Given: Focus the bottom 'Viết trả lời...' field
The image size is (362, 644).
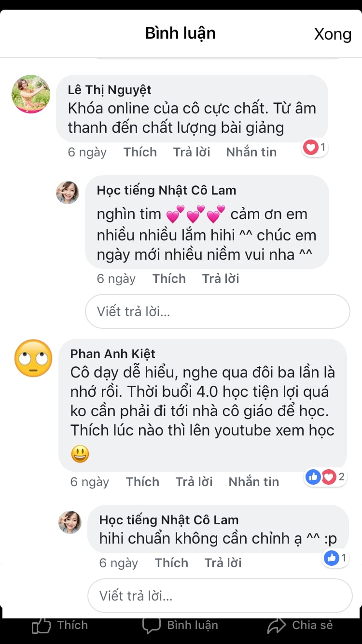Looking at the screenshot, I should (x=220, y=596).
